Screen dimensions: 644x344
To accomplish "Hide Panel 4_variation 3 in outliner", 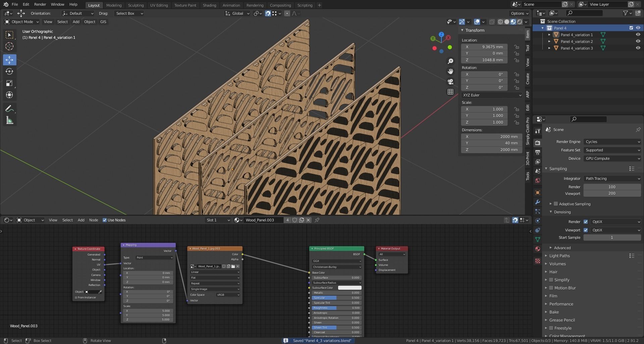I will pos(638,48).
